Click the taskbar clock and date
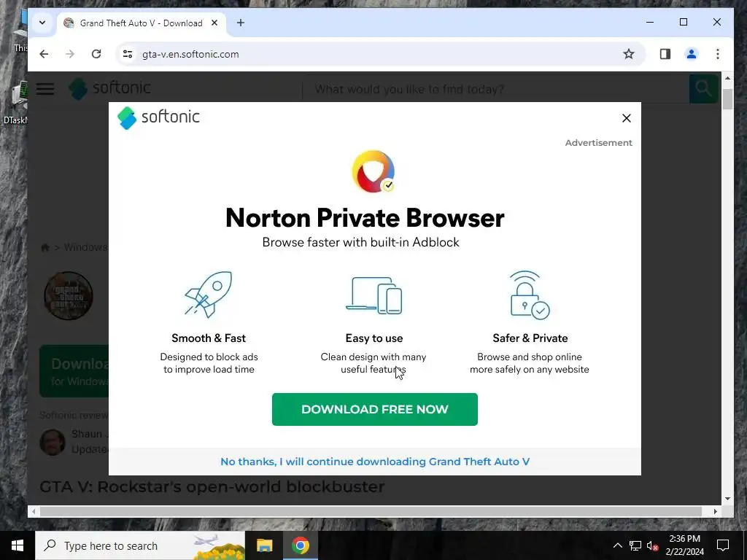The height and width of the screenshot is (560, 747). coord(684,545)
